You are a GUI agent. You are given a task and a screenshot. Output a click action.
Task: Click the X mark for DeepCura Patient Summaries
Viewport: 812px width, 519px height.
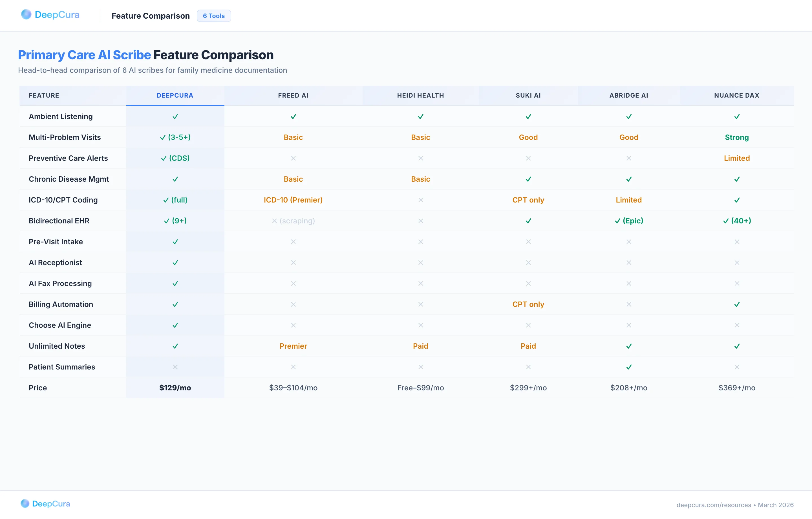tap(175, 367)
